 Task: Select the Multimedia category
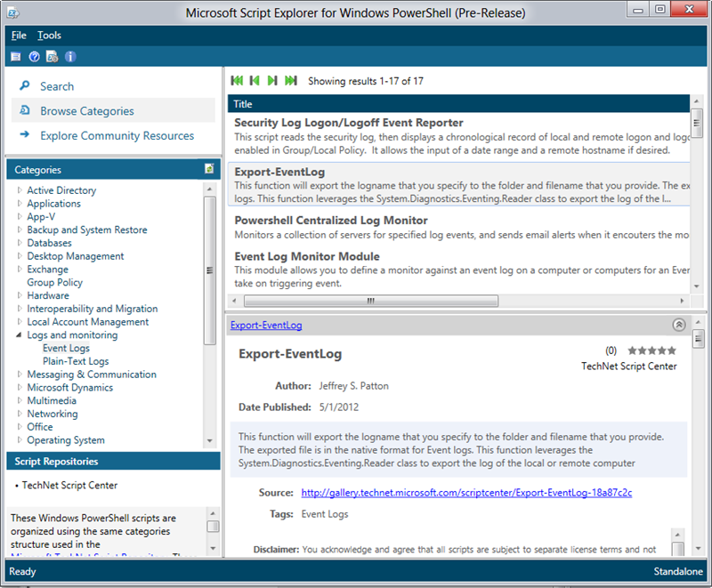tap(52, 400)
